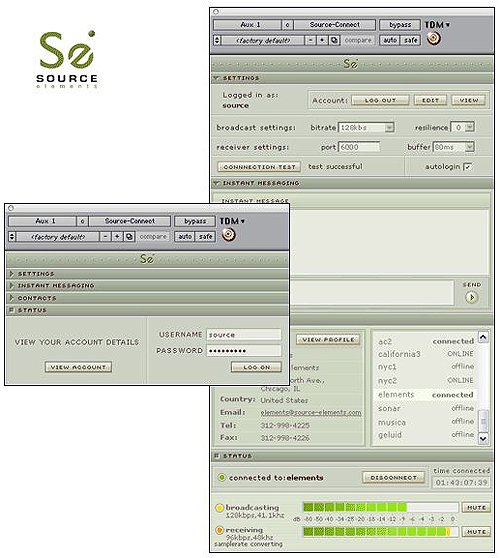Toggle auto in the front window

tap(185, 236)
